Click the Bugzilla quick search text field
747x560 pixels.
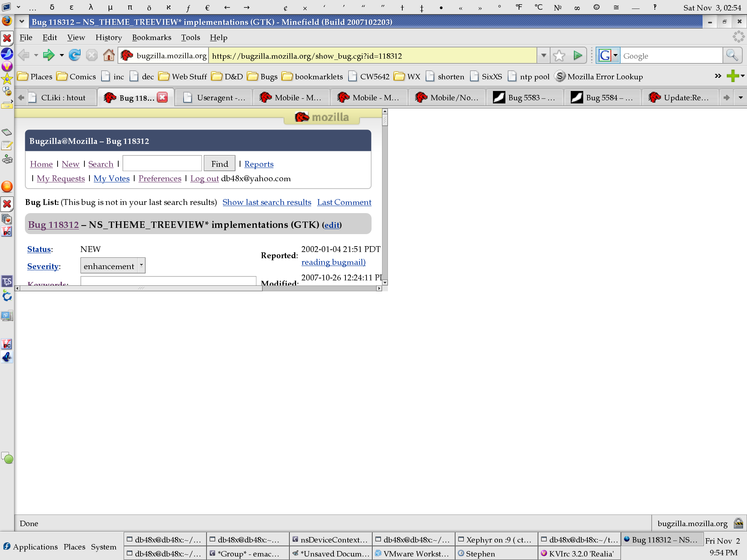click(162, 163)
